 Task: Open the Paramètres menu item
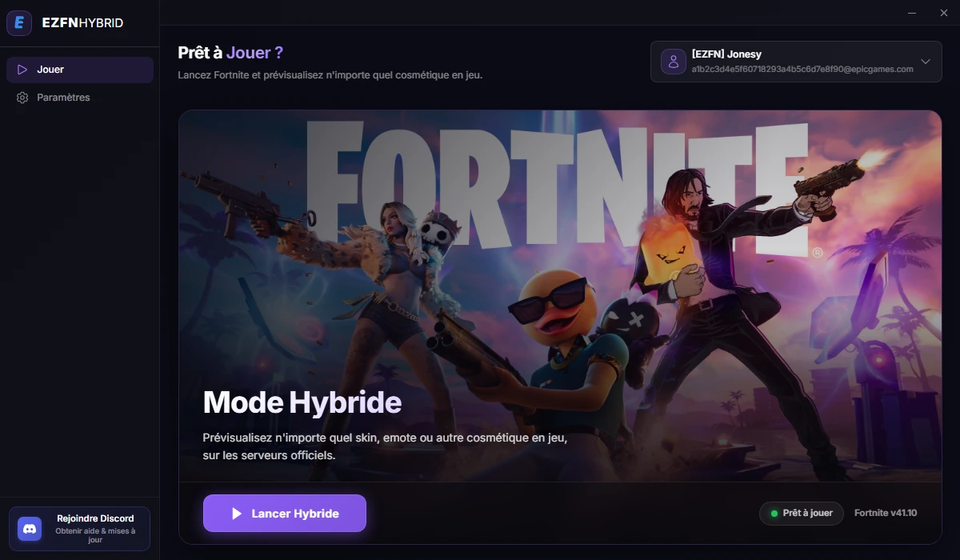80,98
